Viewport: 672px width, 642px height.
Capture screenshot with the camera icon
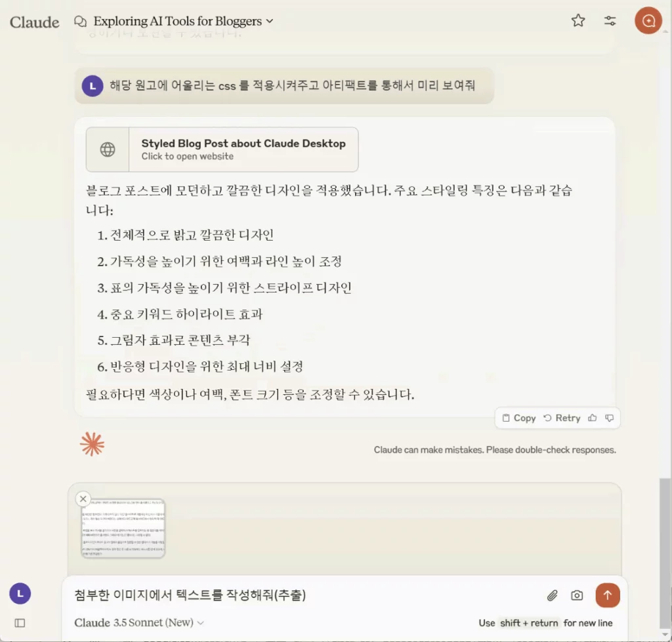pyautogui.click(x=577, y=595)
